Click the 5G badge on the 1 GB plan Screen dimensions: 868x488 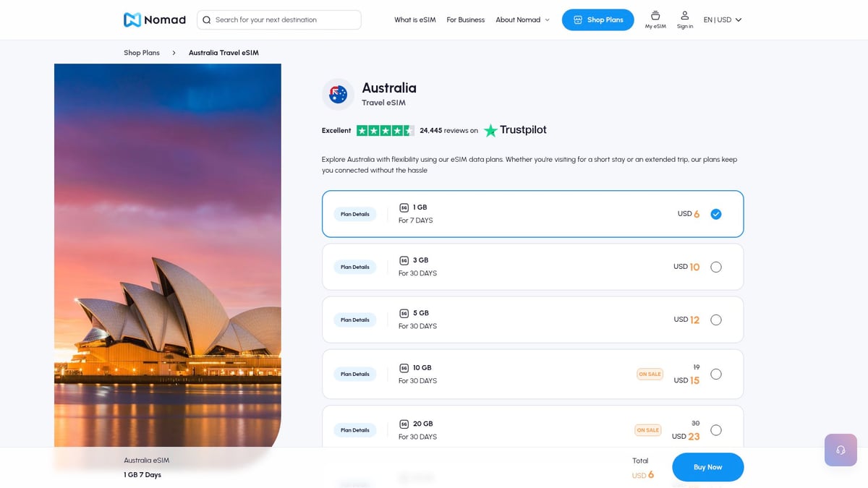(404, 207)
